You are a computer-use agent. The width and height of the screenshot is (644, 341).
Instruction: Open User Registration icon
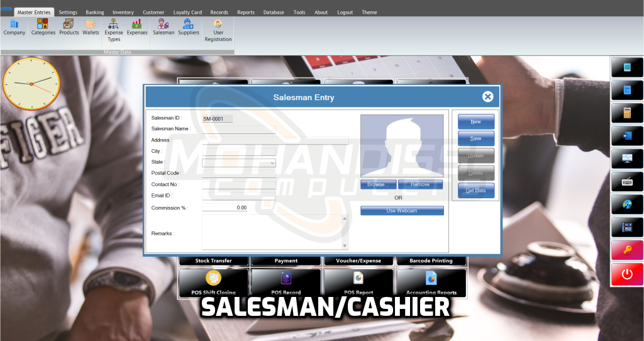[218, 30]
